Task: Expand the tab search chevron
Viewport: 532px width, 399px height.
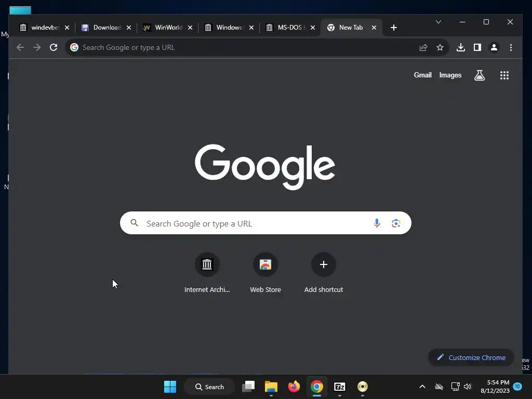Action: click(438, 22)
